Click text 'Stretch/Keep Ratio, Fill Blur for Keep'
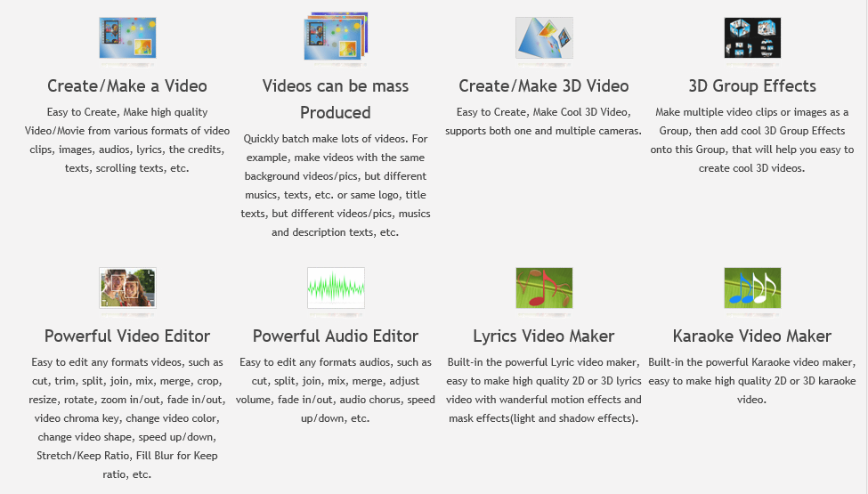The height and width of the screenshot is (494, 868). [x=127, y=456]
